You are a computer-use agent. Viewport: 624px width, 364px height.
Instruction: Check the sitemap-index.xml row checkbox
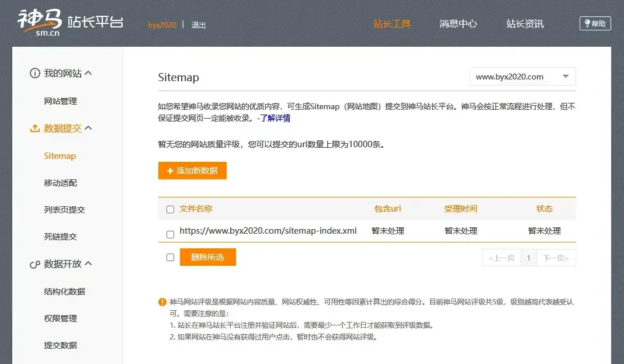point(170,234)
